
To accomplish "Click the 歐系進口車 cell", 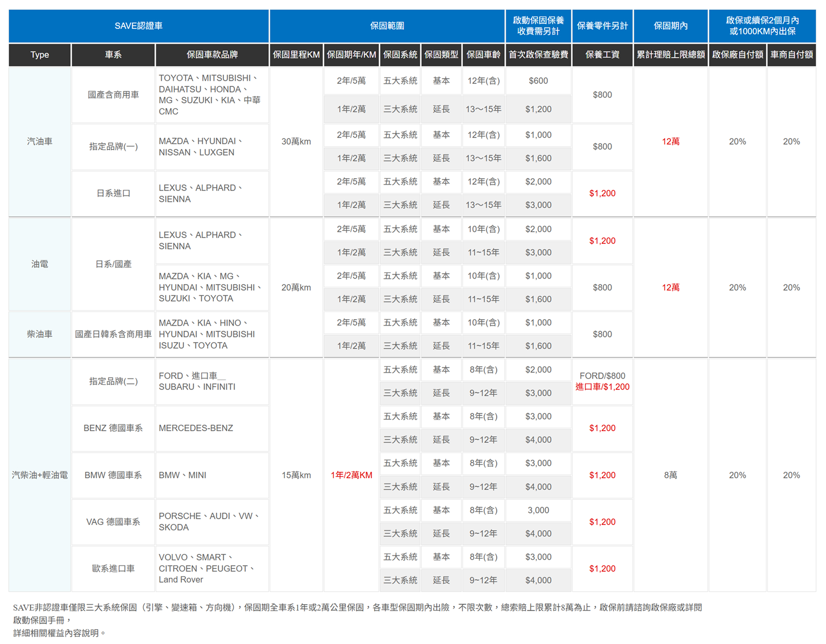I will pyautogui.click(x=113, y=569).
